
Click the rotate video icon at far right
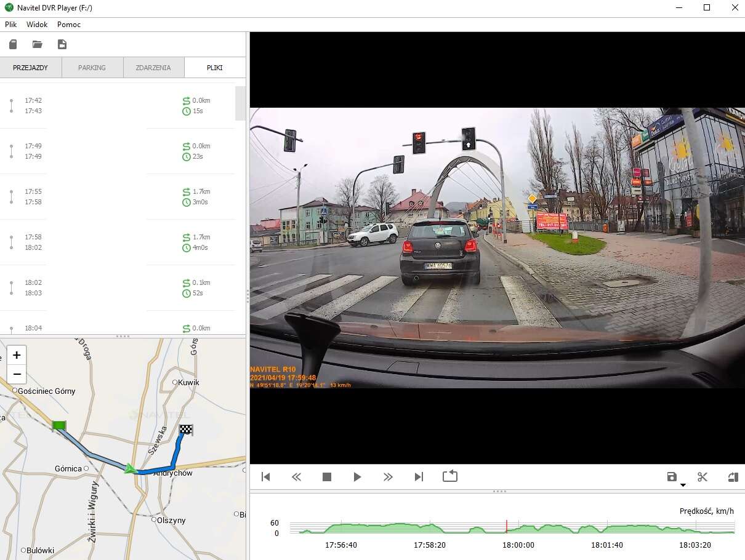coord(733,477)
